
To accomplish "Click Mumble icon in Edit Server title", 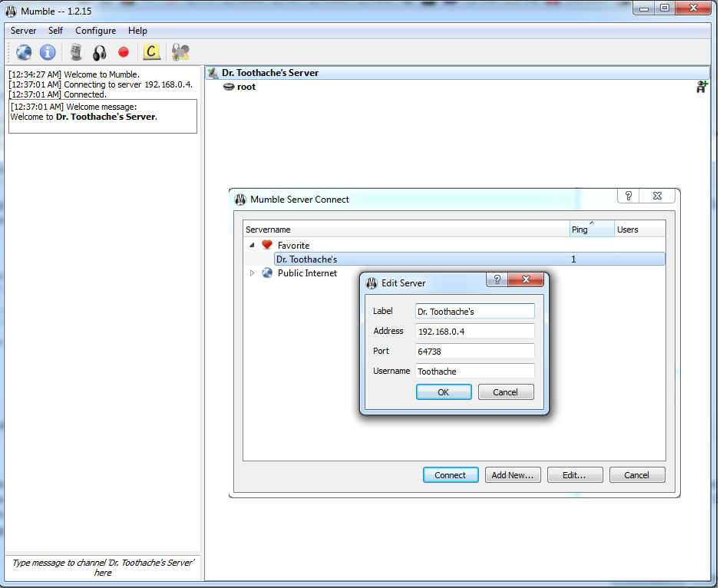I will (x=372, y=283).
